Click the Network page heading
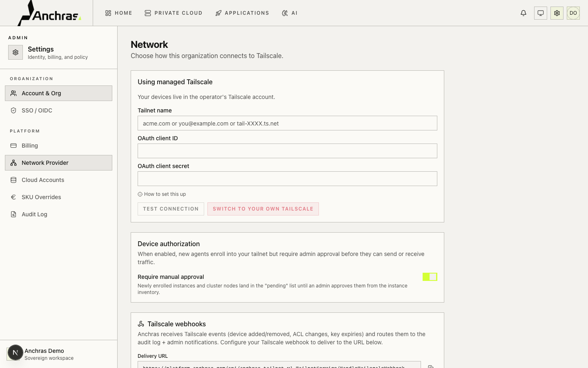Screen dimensions: 588x368 tap(149, 45)
